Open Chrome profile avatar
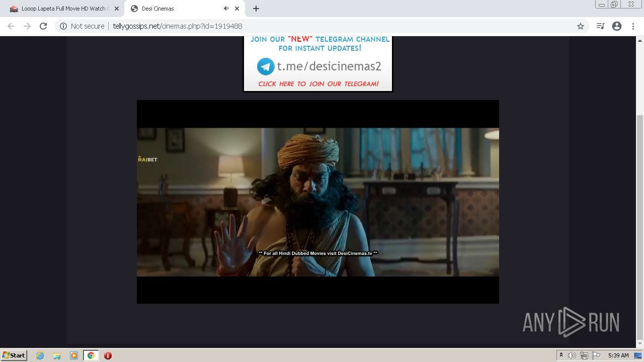 pyautogui.click(x=617, y=26)
